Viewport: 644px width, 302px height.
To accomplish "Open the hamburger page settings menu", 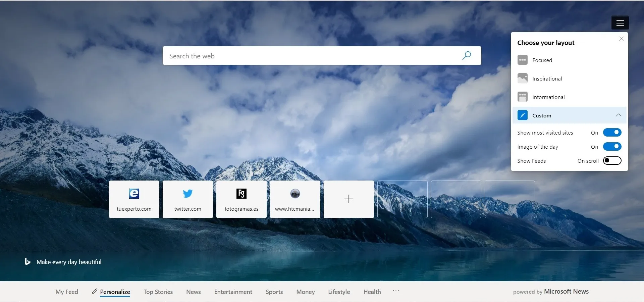I will click(620, 23).
